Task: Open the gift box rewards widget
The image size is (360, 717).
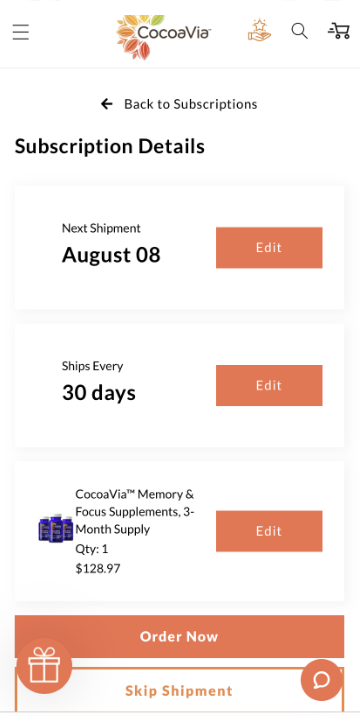Action: point(44,666)
